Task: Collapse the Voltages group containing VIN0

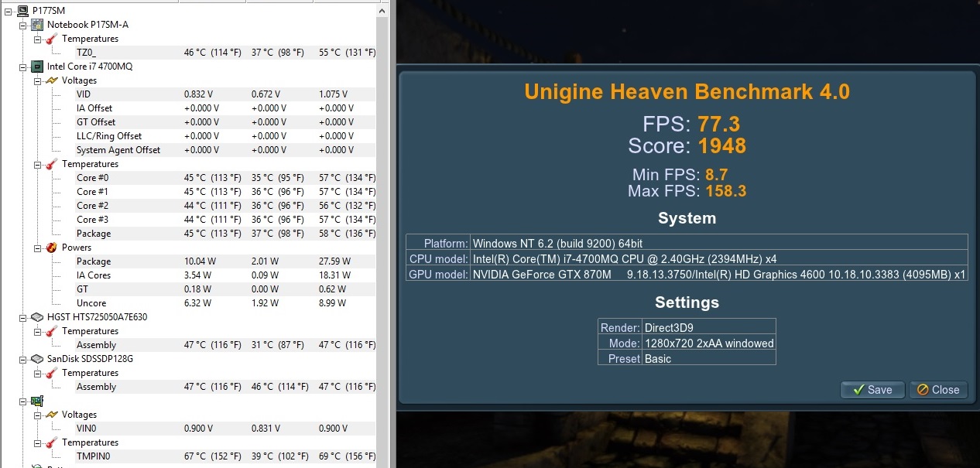Action: click(37, 415)
